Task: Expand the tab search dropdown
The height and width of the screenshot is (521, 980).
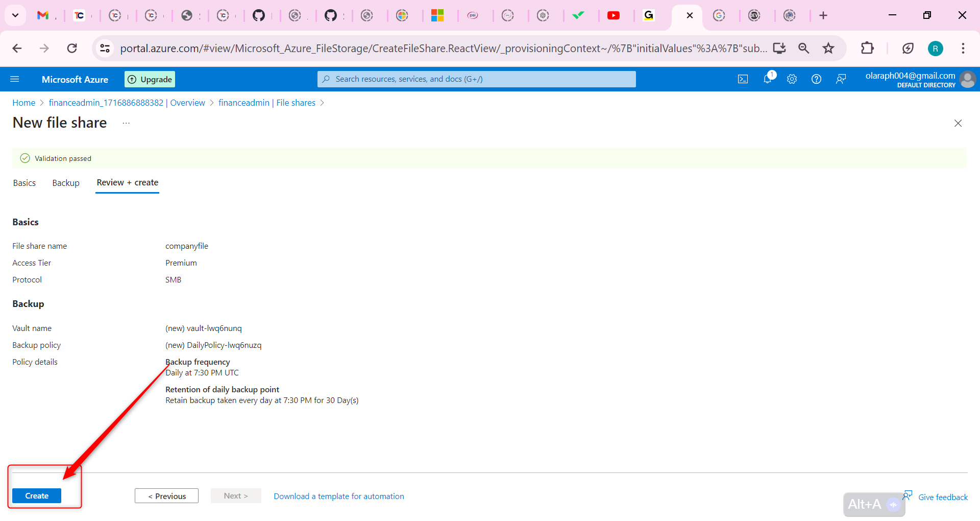Action: [15, 15]
